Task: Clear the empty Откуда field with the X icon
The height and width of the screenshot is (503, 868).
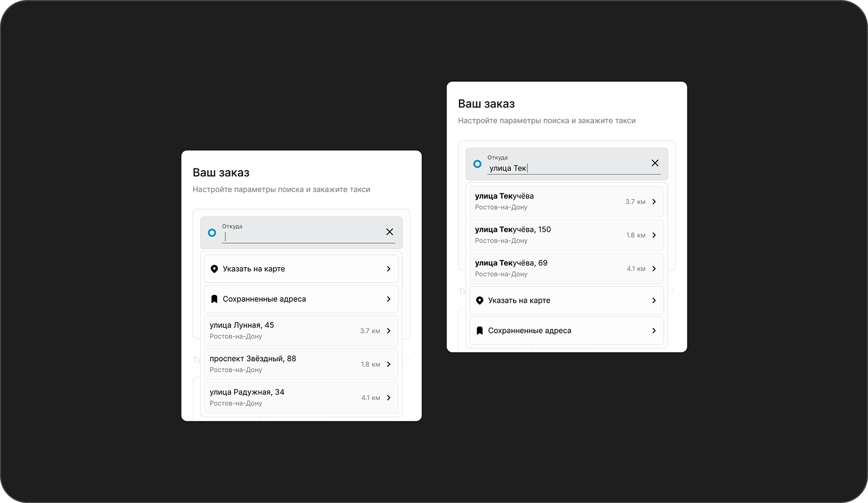Action: coord(389,232)
